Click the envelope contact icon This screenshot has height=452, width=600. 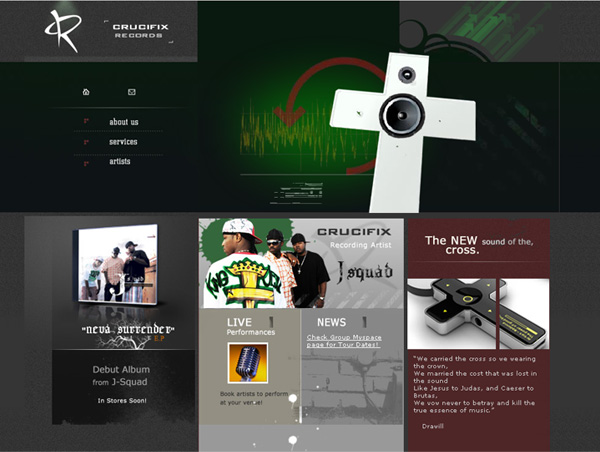pyautogui.click(x=132, y=92)
